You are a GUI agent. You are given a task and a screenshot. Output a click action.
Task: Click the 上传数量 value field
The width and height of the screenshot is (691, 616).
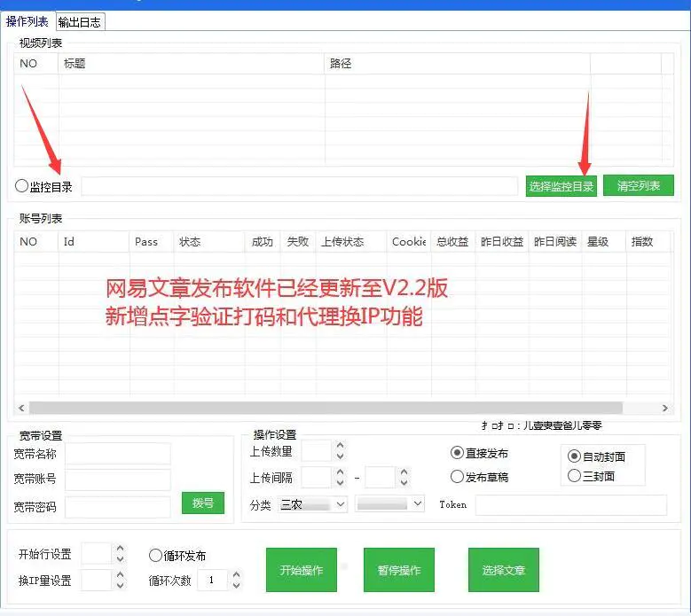click(x=317, y=451)
